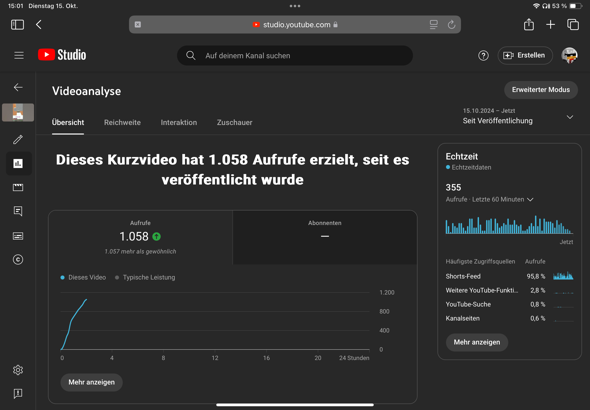Select the Analytics bar chart sidebar icon
Image resolution: width=590 pixels, height=410 pixels.
[18, 164]
